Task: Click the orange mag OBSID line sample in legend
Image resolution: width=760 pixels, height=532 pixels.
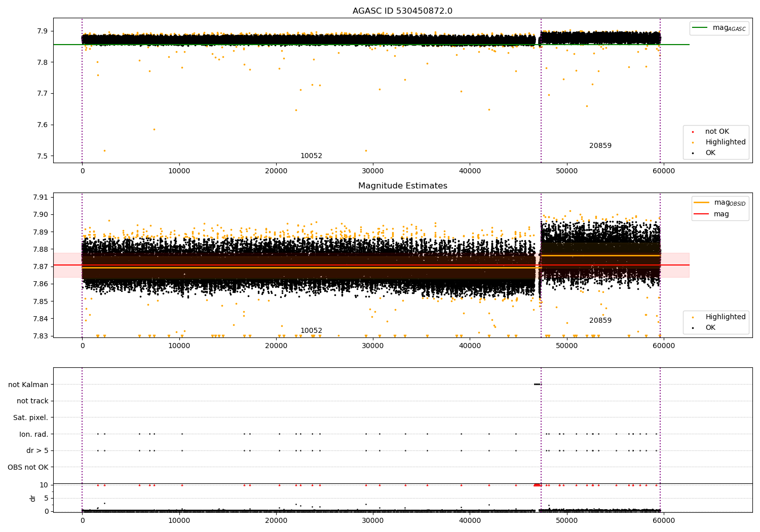Action: point(702,203)
